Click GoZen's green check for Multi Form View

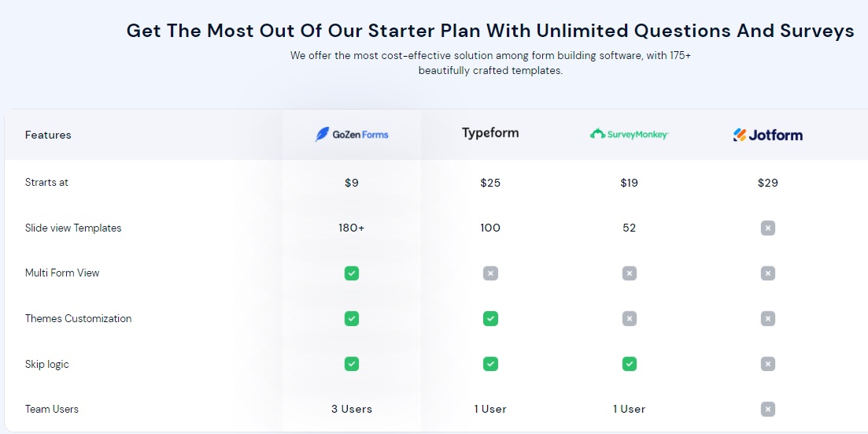point(352,273)
